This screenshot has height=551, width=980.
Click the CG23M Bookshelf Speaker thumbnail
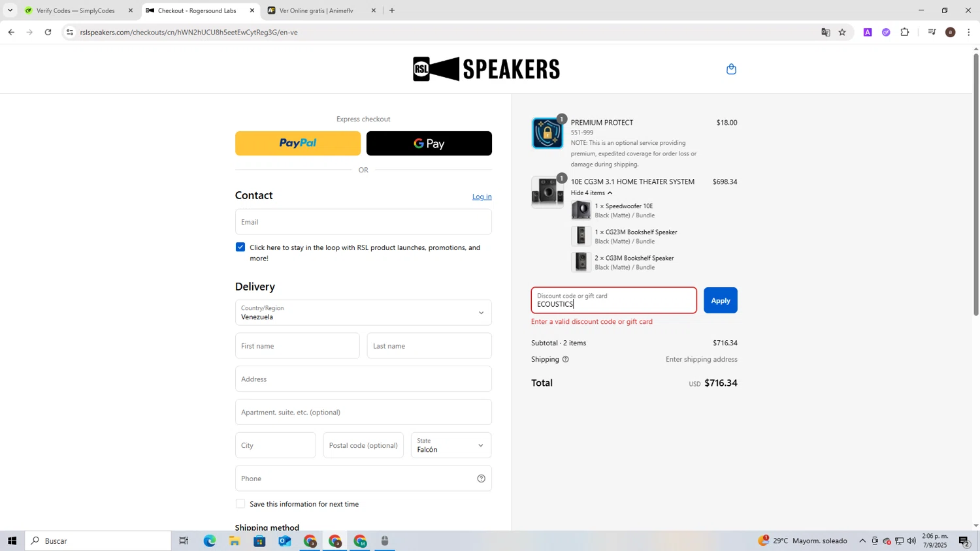click(581, 236)
